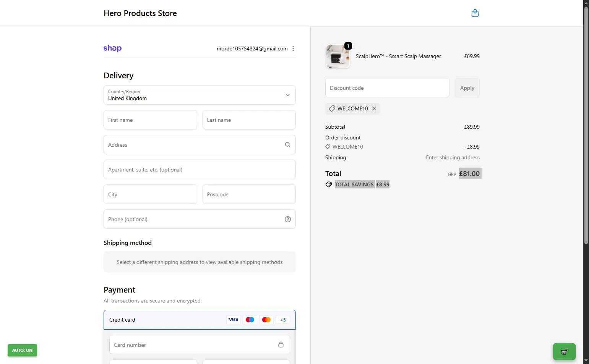This screenshot has width=589, height=364.
Task: Click the address search magnifier icon
Action: tap(288, 145)
